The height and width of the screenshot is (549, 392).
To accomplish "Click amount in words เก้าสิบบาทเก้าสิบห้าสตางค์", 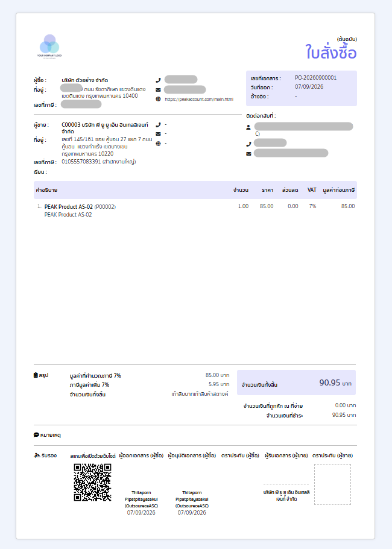I will 200,394.
